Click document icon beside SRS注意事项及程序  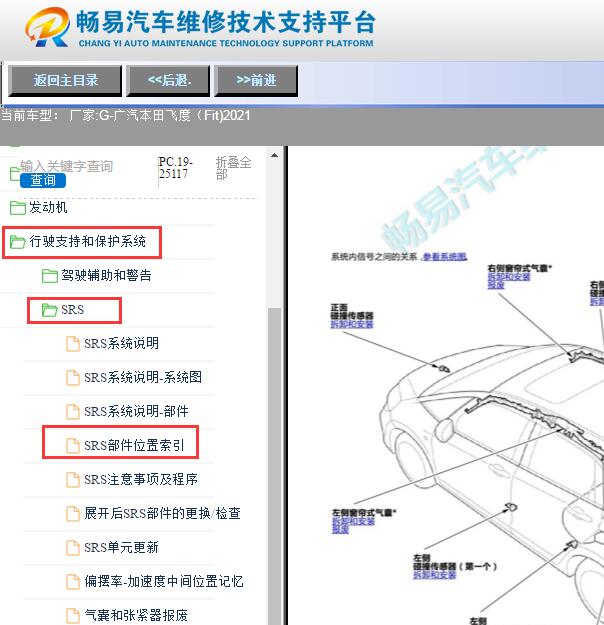(x=73, y=480)
